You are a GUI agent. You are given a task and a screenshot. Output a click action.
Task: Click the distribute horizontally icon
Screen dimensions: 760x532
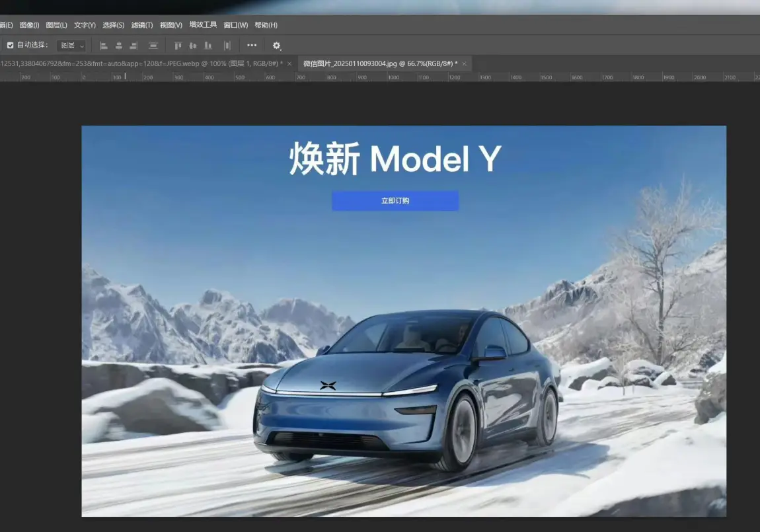pos(227,46)
